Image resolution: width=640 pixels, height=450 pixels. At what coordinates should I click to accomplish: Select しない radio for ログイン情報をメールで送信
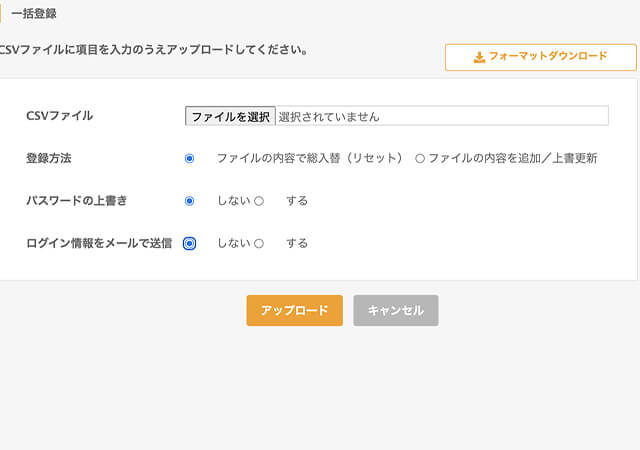pos(189,243)
